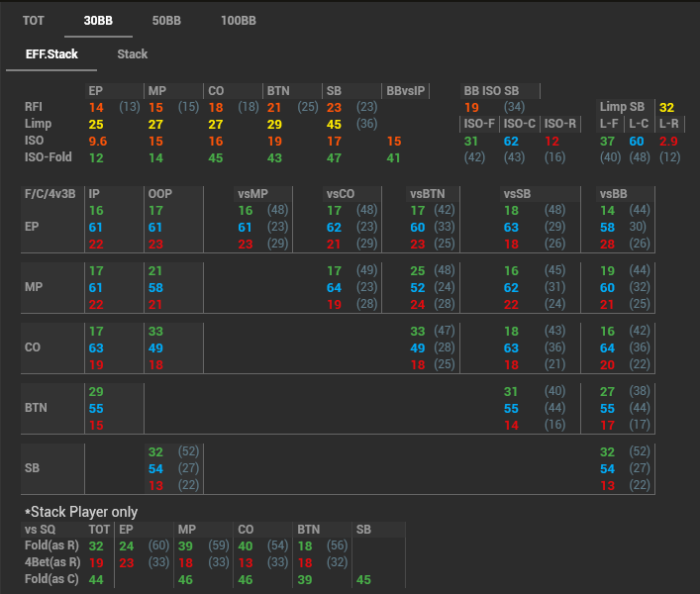Screen dimensions: 700x594
Task: Switch to the TOT tab
Action: pos(34,20)
